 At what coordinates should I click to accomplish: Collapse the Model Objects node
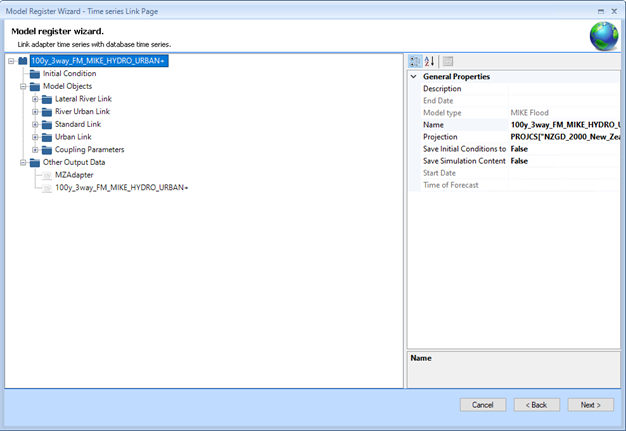coord(23,87)
